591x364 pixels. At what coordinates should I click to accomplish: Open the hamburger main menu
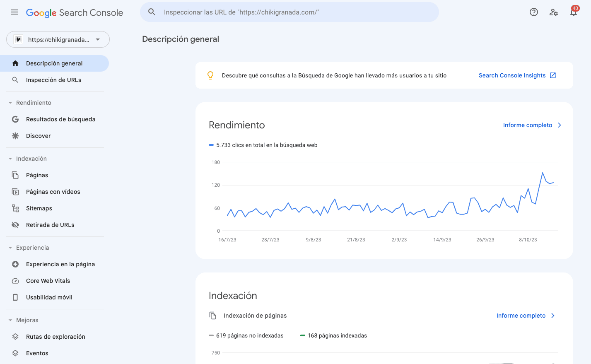click(x=14, y=12)
